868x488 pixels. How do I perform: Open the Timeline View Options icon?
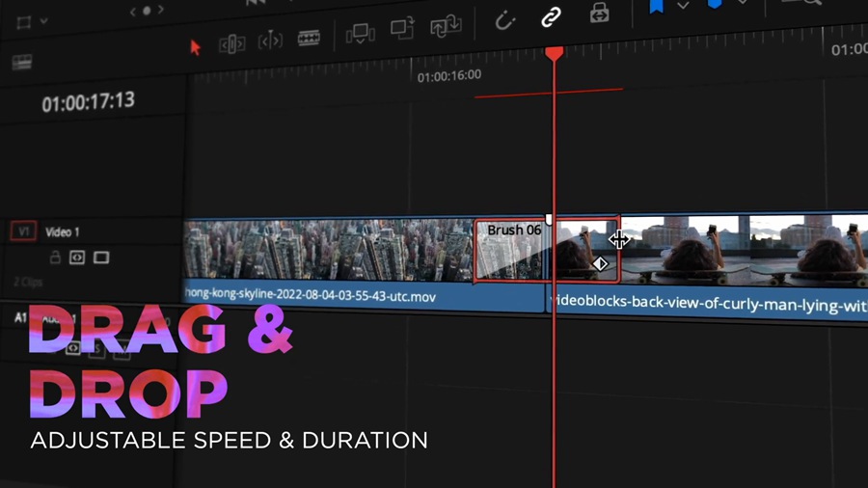[x=21, y=62]
